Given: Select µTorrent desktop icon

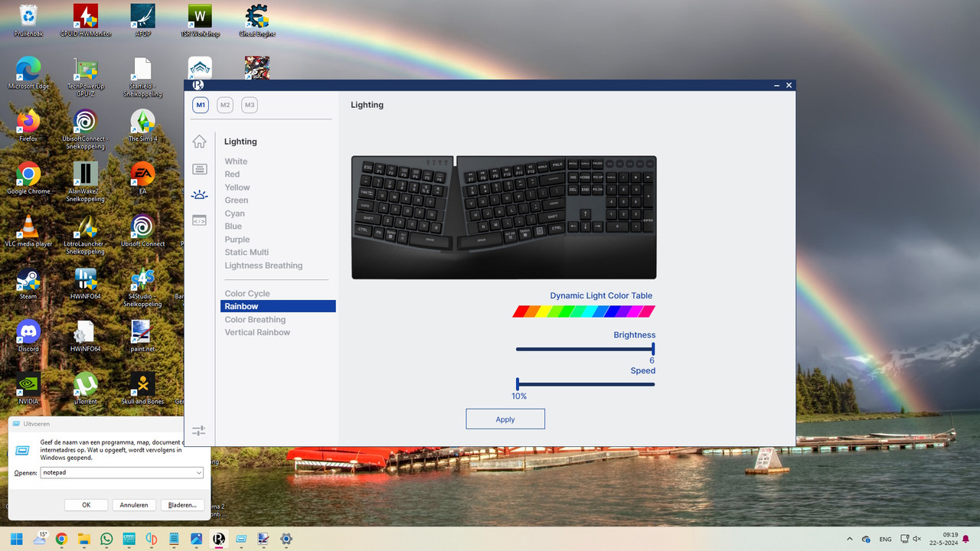Looking at the screenshot, I should pos(85,388).
